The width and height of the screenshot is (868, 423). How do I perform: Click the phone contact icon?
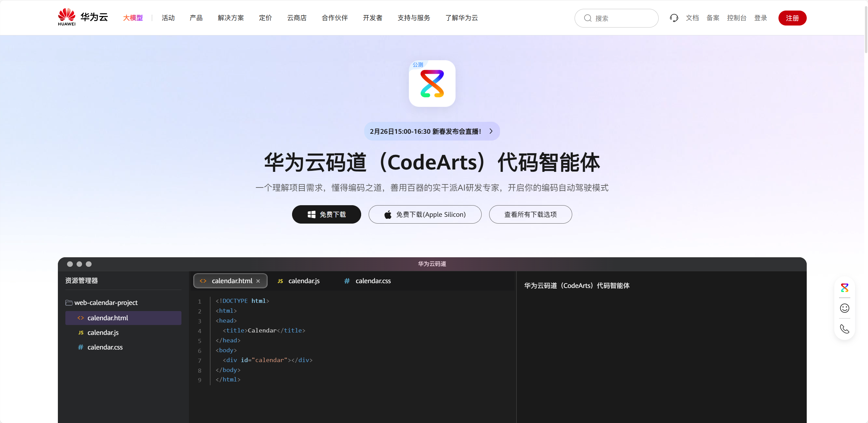point(845,329)
